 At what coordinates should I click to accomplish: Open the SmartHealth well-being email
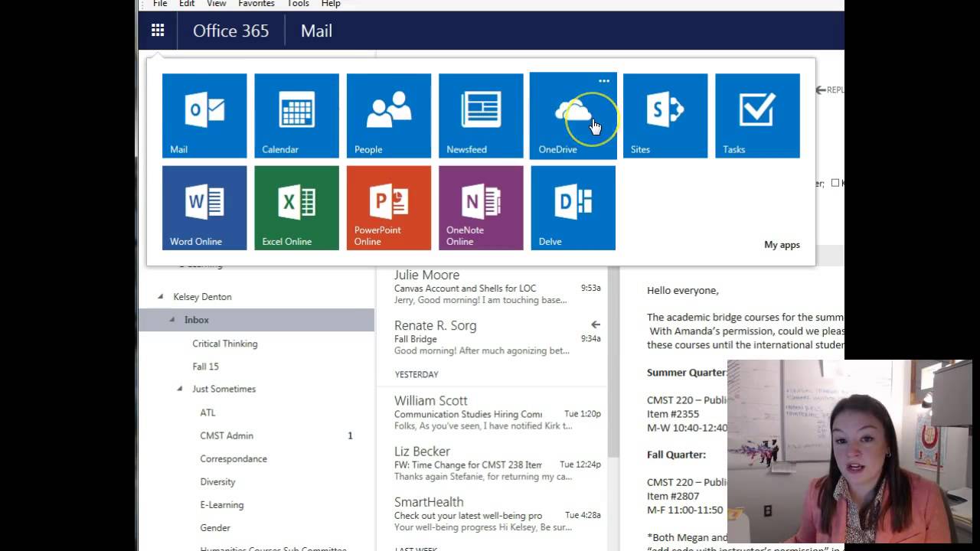point(492,514)
